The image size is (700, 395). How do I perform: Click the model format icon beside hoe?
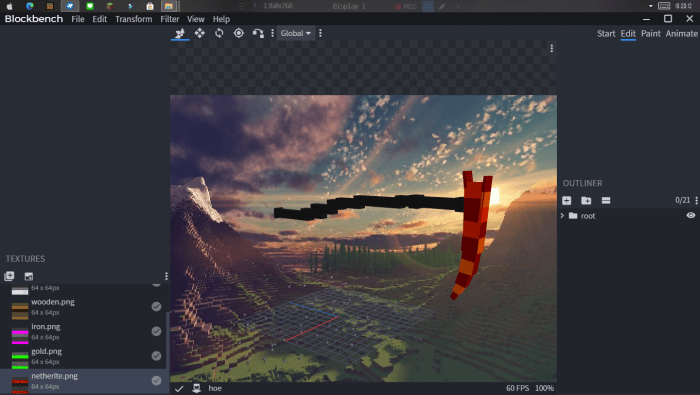(196, 388)
